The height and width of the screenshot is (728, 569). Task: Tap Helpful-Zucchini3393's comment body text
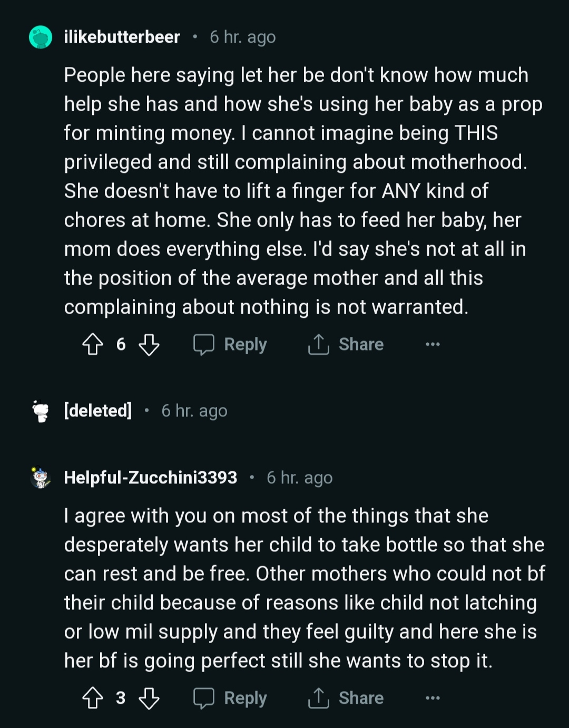tap(303, 588)
